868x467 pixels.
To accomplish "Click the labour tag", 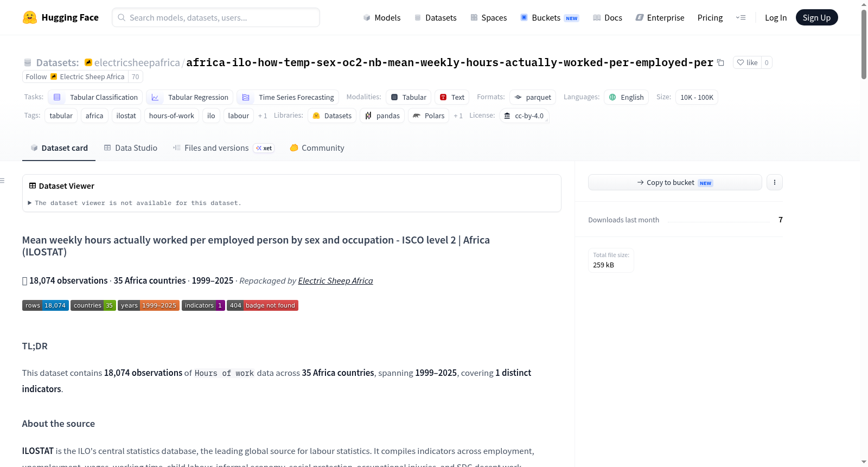I will click(x=239, y=116).
